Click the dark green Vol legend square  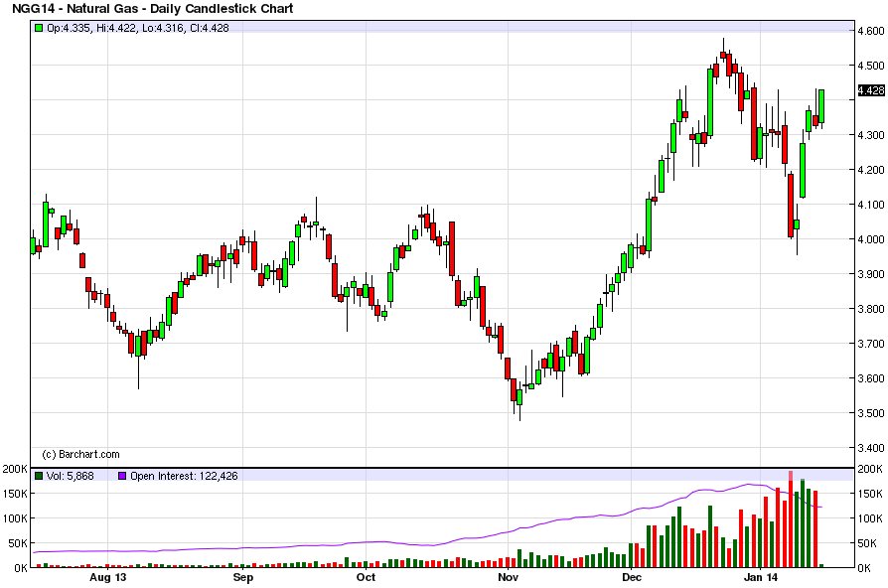tap(39, 476)
